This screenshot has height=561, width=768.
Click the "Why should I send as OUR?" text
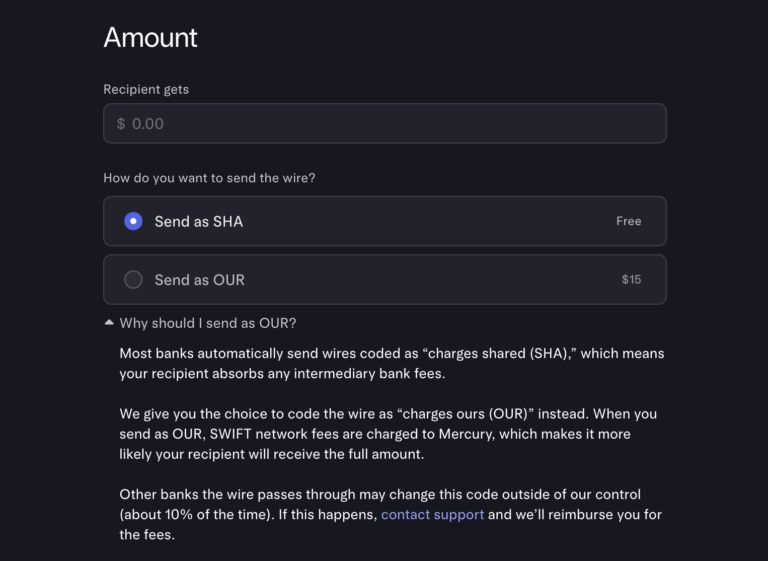[207, 323]
